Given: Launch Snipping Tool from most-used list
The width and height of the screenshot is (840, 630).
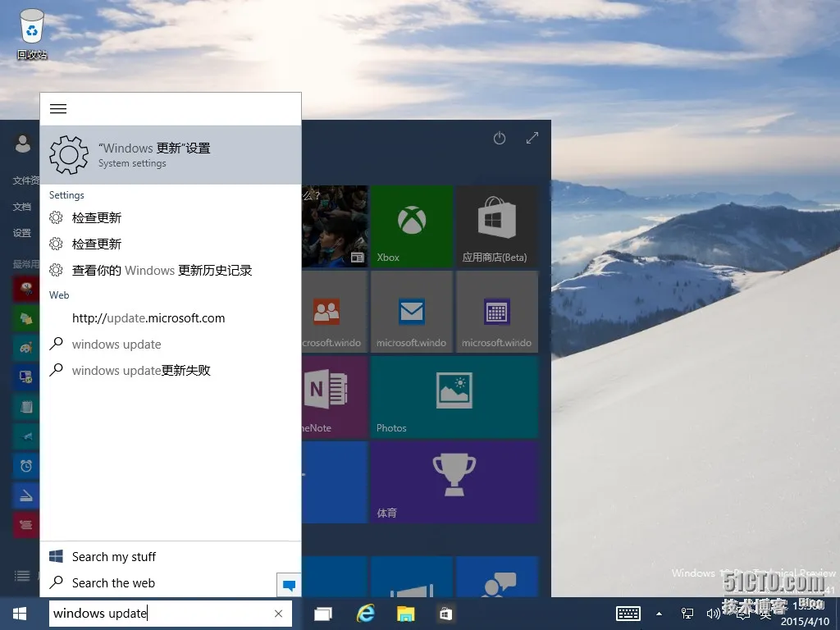Looking at the screenshot, I should pyautogui.click(x=25, y=289).
